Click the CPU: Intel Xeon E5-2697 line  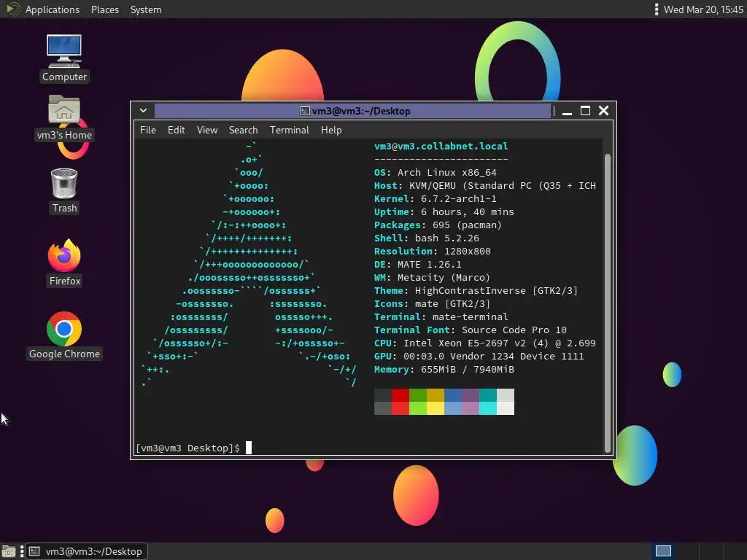485,343
